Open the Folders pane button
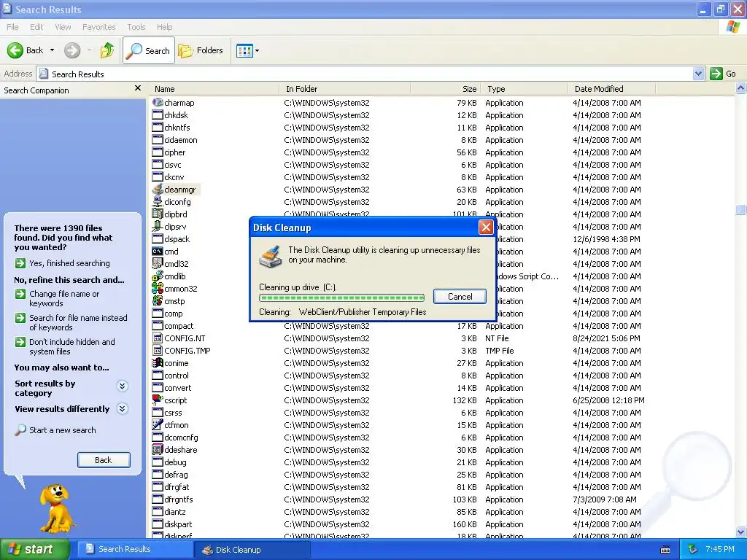 coord(200,50)
